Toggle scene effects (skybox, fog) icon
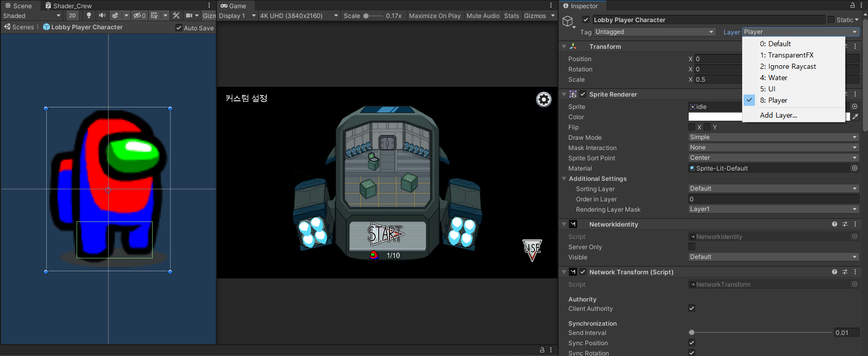 pyautogui.click(x=115, y=15)
